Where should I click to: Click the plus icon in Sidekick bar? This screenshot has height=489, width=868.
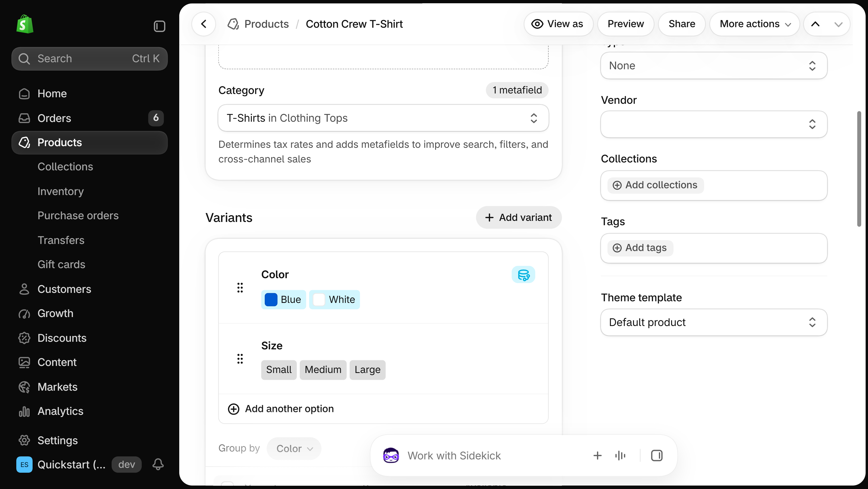click(x=597, y=456)
